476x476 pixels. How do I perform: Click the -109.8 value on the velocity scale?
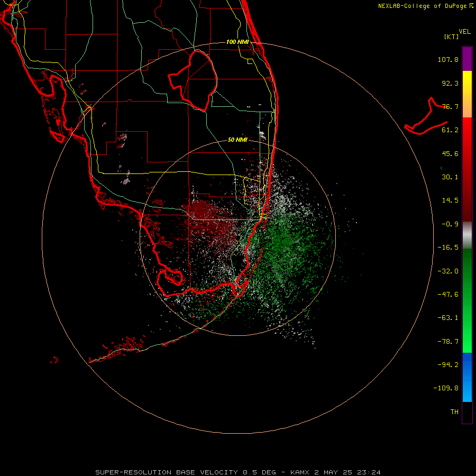coord(446,388)
